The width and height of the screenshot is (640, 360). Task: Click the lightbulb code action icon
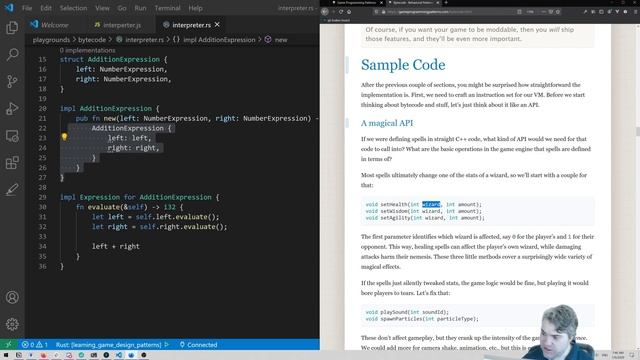(x=64, y=137)
